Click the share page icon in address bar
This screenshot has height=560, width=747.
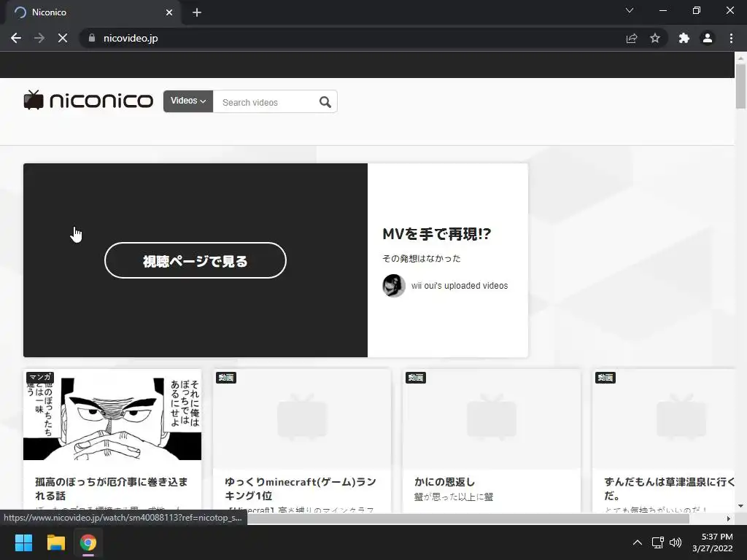632,38
